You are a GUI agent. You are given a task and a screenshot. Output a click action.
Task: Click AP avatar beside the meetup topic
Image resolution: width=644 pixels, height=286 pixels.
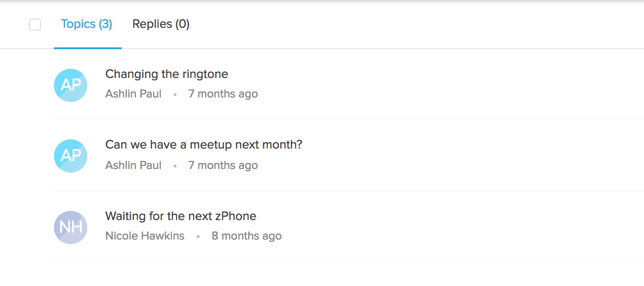(71, 156)
